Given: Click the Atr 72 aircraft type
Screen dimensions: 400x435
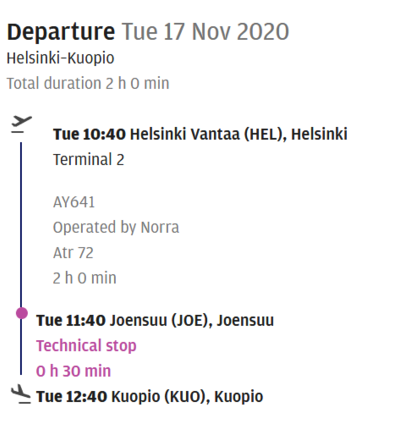Looking at the screenshot, I should coord(73,253).
